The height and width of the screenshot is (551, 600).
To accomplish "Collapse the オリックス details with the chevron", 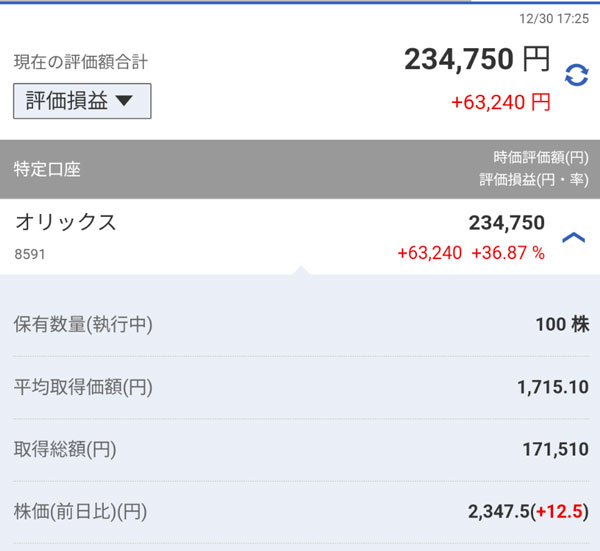I will (573, 238).
